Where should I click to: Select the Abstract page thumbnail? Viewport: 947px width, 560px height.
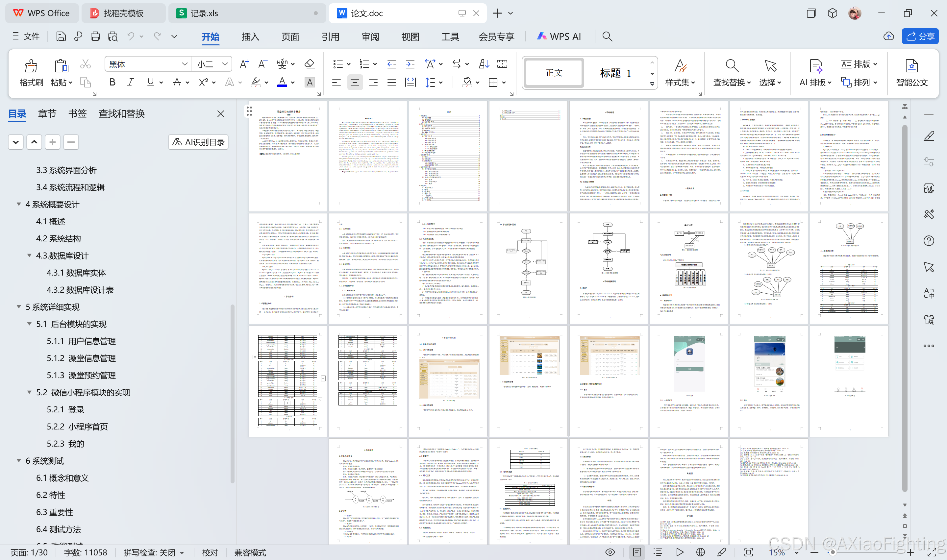point(368,156)
